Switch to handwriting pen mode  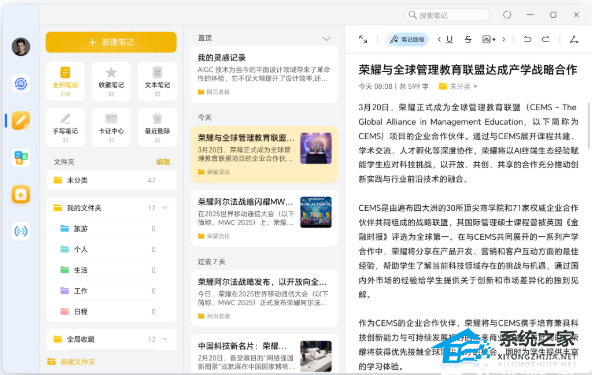pos(574,39)
